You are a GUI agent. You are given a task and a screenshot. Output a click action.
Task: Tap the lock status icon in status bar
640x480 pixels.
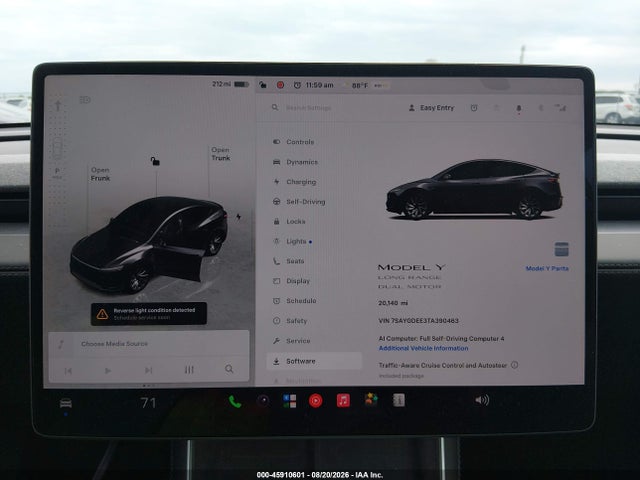pyautogui.click(x=263, y=85)
